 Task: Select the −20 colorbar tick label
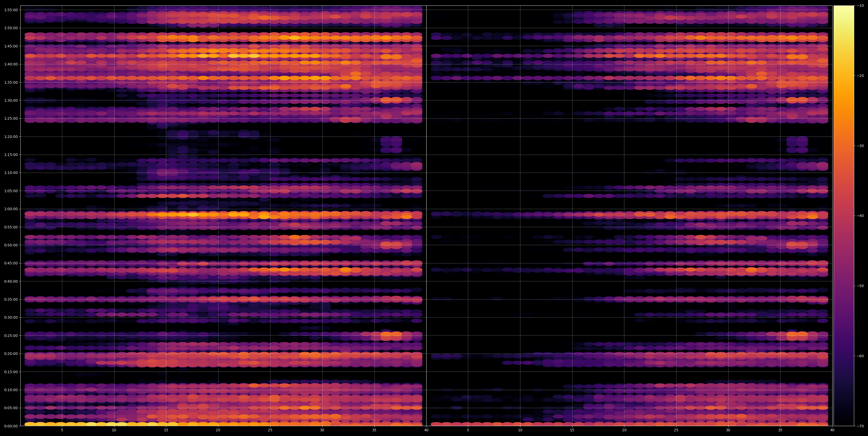click(860, 76)
